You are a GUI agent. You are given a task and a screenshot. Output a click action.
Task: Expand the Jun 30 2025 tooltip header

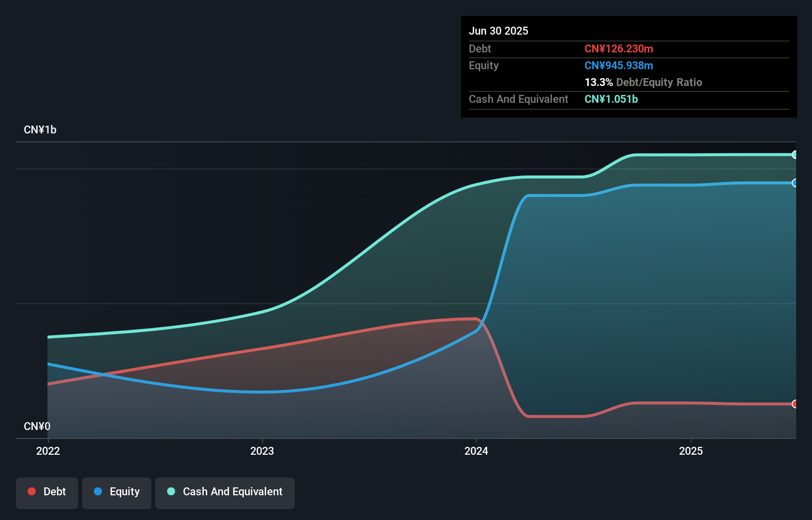pos(499,31)
